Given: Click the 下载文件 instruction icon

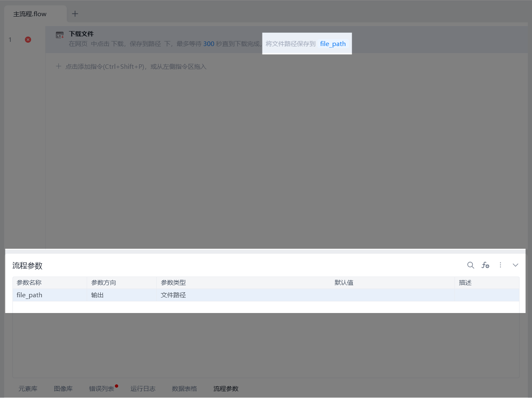Looking at the screenshot, I should (60, 35).
